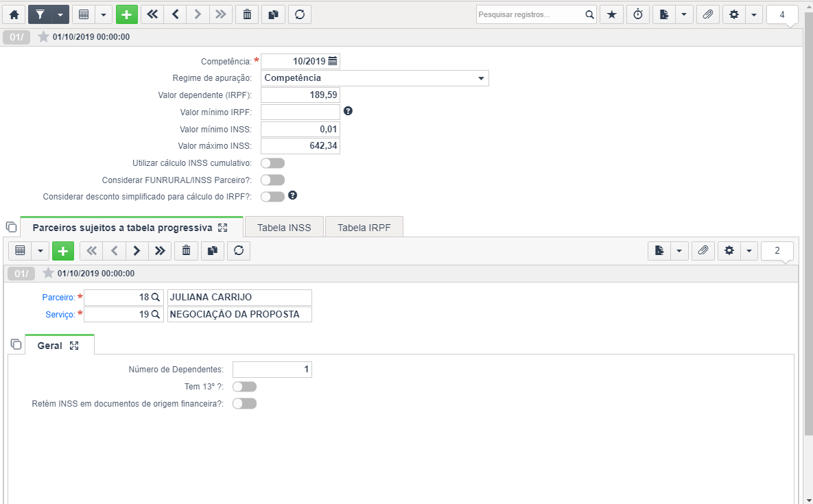Image resolution: width=813 pixels, height=504 pixels.
Task: Add a new parceiro record in sub-panel
Action: pyautogui.click(x=63, y=251)
